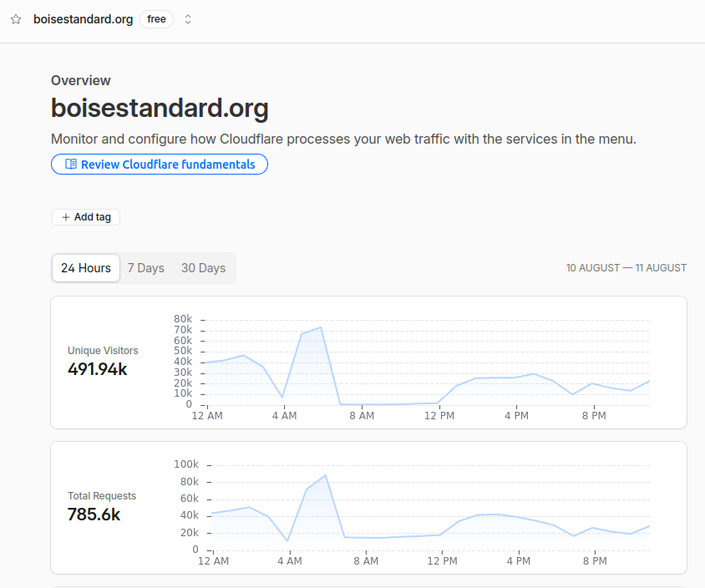Open the site switcher up-down chevron

point(188,19)
